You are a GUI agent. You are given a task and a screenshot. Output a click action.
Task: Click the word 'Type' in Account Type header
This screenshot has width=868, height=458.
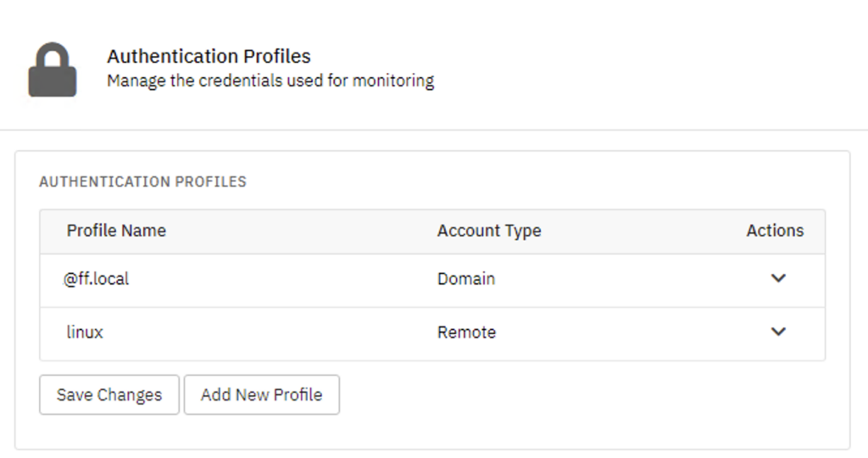[x=522, y=232]
